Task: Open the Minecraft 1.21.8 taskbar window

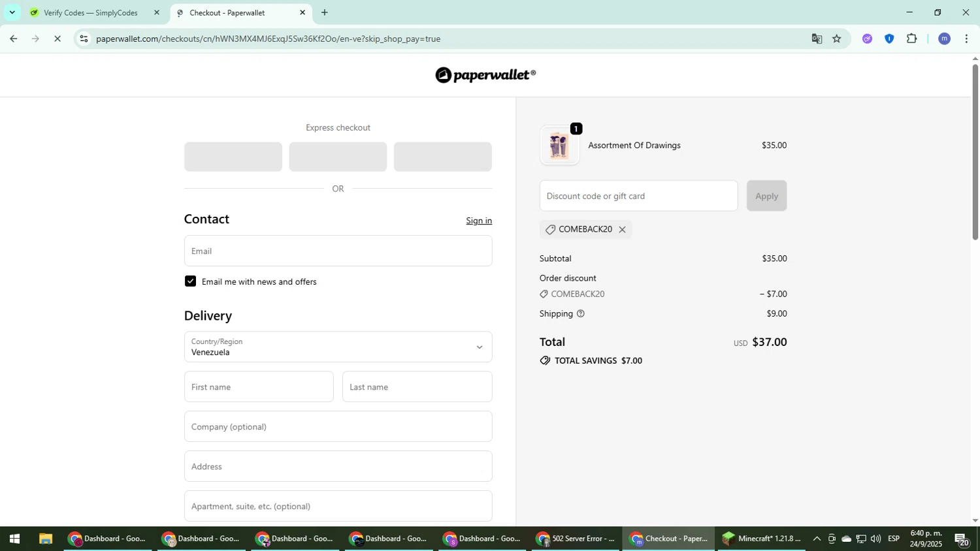Action: (x=762, y=539)
